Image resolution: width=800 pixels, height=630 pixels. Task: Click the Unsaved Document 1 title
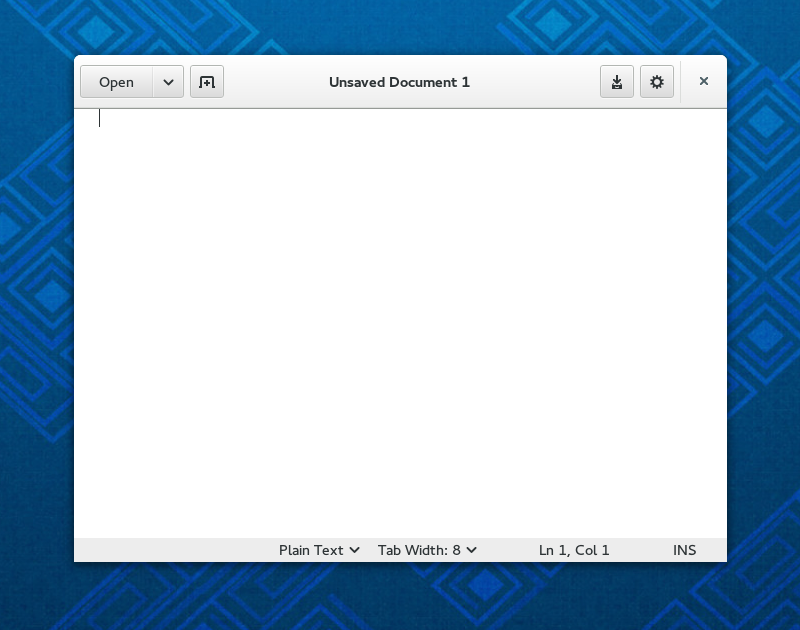tap(399, 82)
